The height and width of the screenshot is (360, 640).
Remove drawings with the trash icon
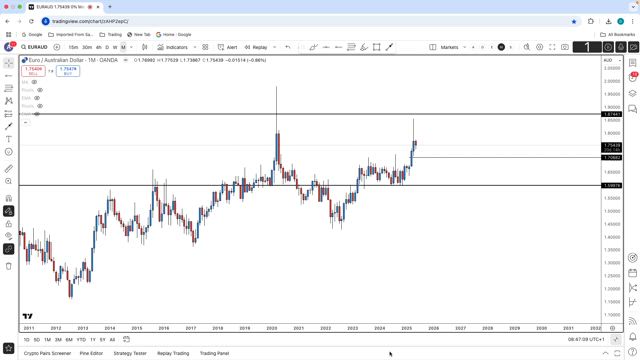pyautogui.click(x=9, y=266)
